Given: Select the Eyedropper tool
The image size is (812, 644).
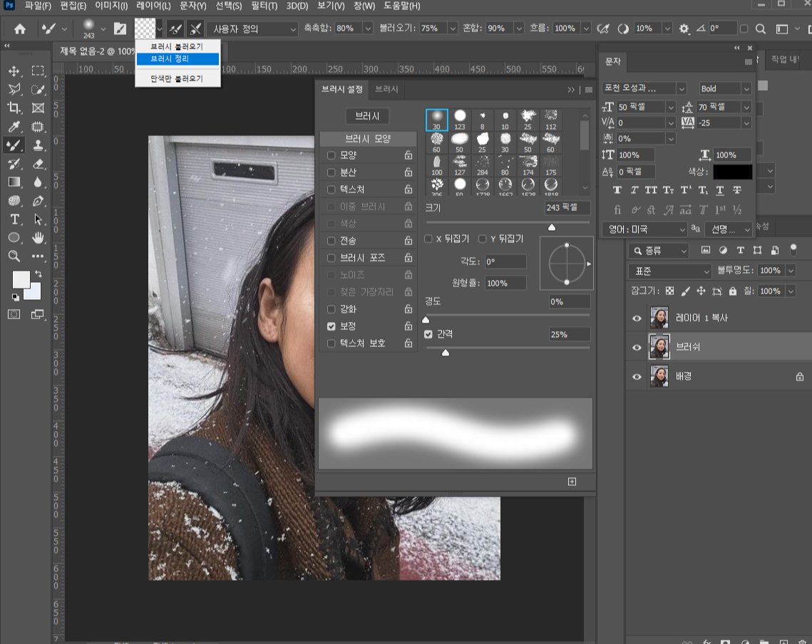Looking at the screenshot, I should pos(14,126).
